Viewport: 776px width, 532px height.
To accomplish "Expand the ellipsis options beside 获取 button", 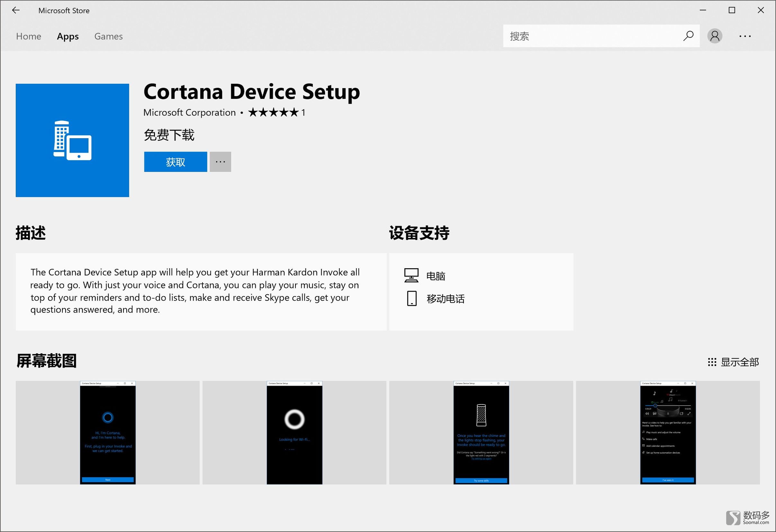I will [221, 162].
